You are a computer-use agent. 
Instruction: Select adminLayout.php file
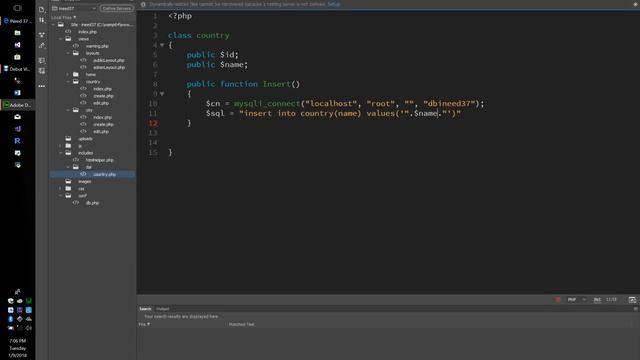(x=109, y=67)
